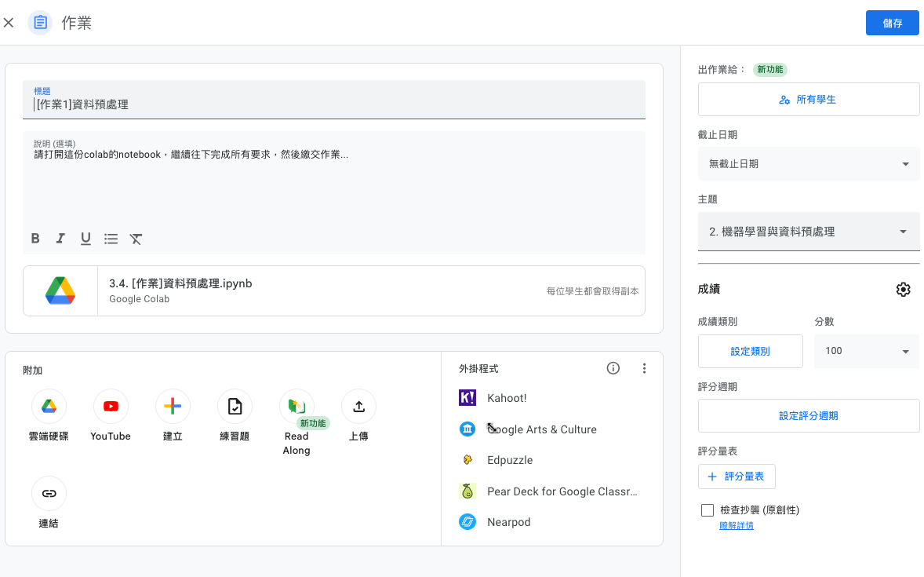
Task: Open the 分數 points dropdown showing 100
Action: tap(866, 351)
